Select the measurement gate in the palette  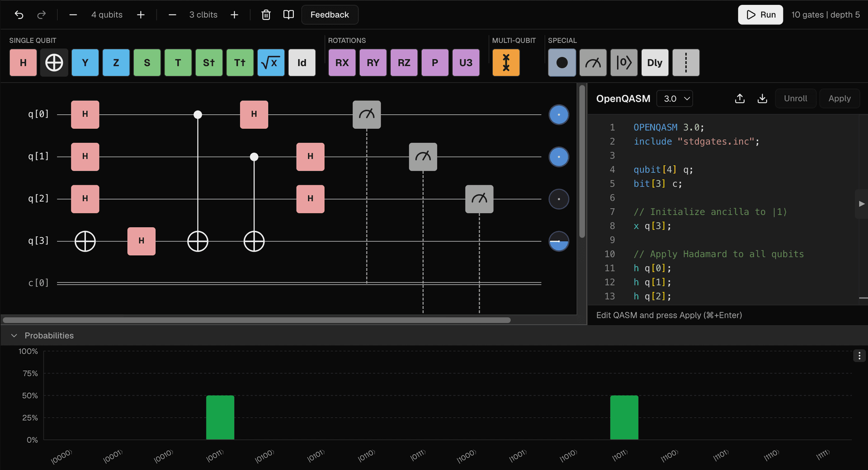593,63
